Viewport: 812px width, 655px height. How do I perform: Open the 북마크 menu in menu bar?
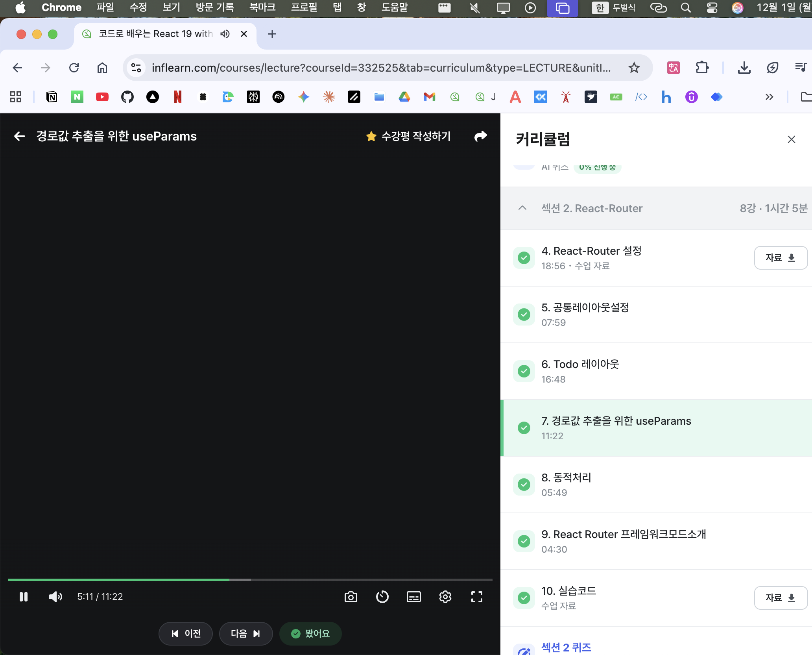coord(262,7)
